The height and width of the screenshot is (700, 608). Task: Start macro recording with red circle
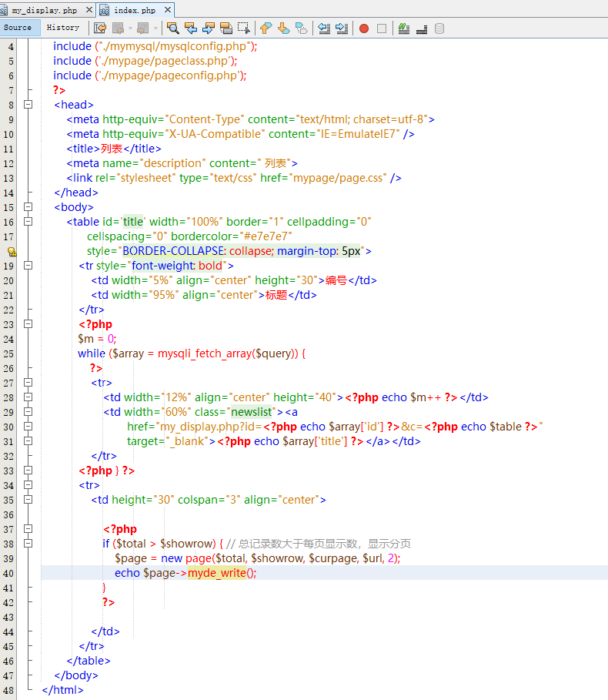pyautogui.click(x=364, y=28)
